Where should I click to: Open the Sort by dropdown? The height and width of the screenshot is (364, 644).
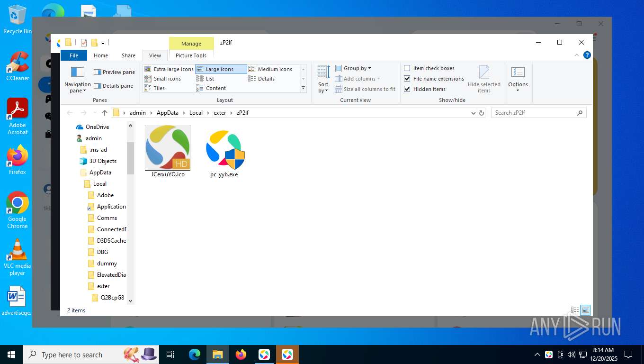(323, 80)
